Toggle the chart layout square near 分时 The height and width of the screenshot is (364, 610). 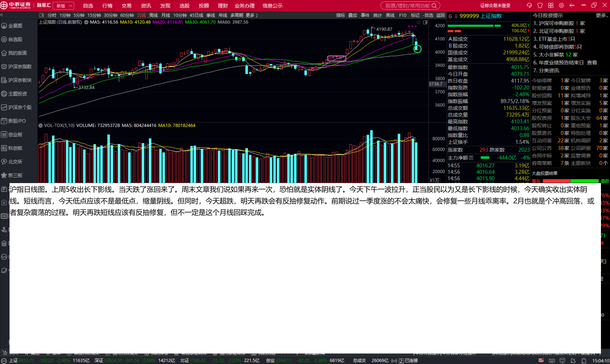pos(41,15)
